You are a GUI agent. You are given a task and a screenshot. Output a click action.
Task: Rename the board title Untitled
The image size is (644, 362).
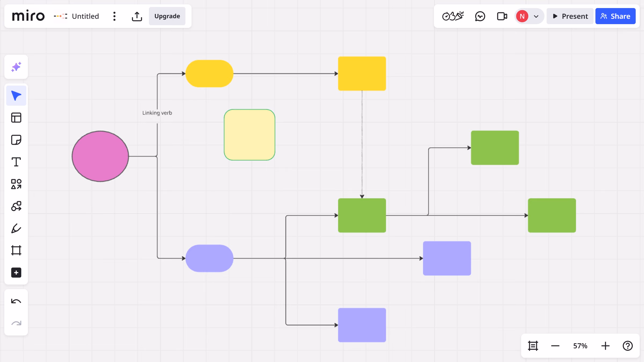[x=85, y=16]
